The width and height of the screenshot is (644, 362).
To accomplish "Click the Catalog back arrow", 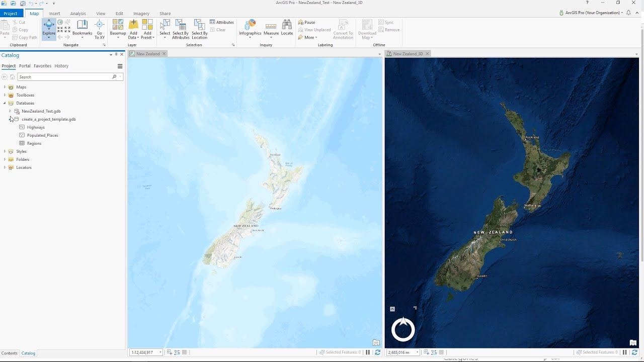I will pyautogui.click(x=5, y=77).
